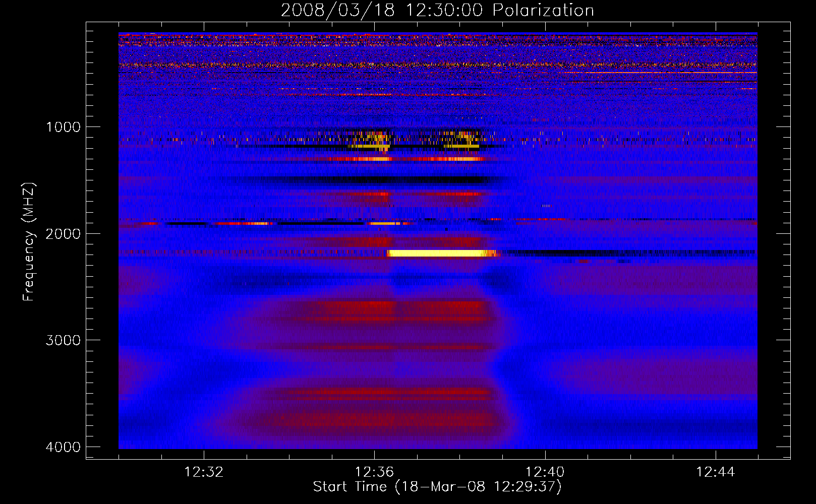Click the 12:40 time tick label
This screenshot has height=504, width=816.
pos(545,472)
